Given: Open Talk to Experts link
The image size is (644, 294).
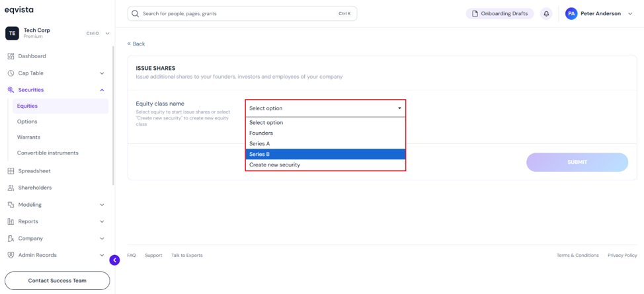Looking at the screenshot, I should click(187, 256).
